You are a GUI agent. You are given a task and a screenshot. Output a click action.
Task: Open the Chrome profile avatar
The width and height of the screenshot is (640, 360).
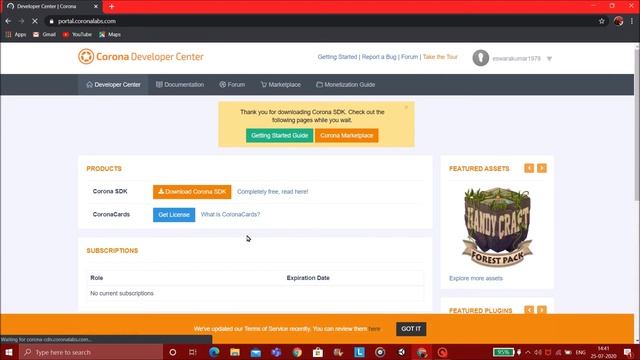[618, 21]
